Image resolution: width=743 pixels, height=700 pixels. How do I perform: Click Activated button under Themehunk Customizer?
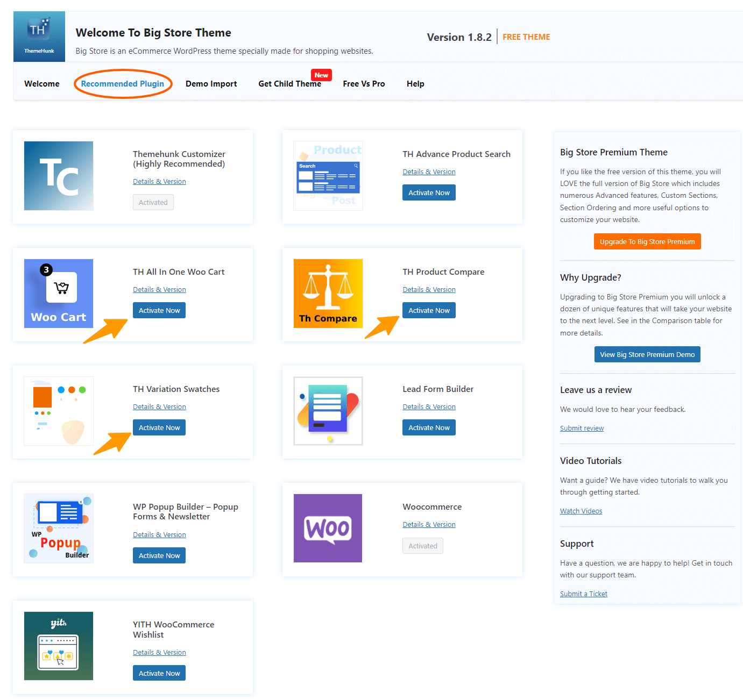(153, 202)
